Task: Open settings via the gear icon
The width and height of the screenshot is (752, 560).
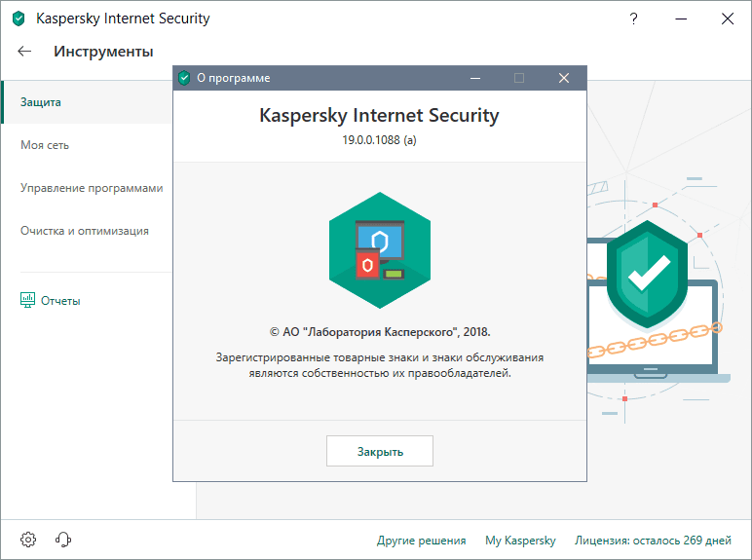Action: 28,540
